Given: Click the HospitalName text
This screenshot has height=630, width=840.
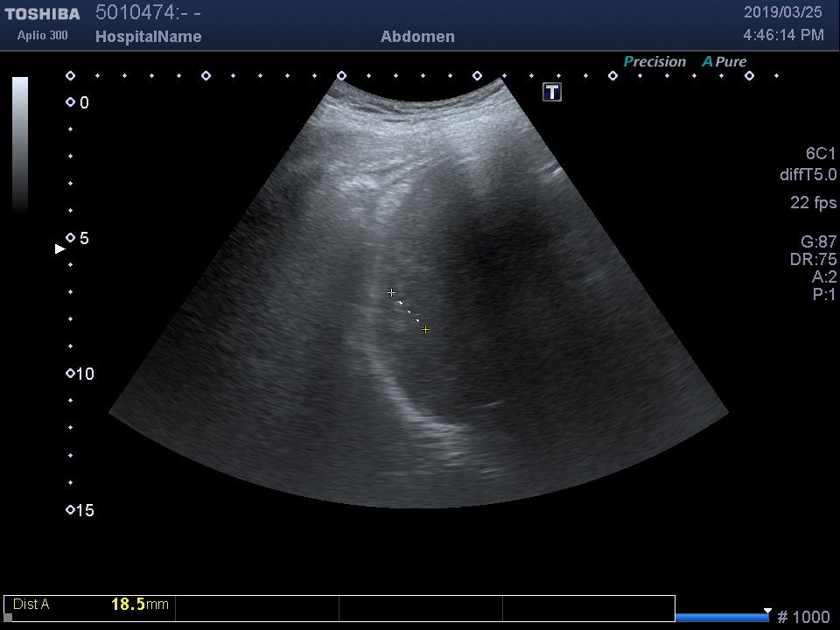Looking at the screenshot, I should [x=148, y=37].
